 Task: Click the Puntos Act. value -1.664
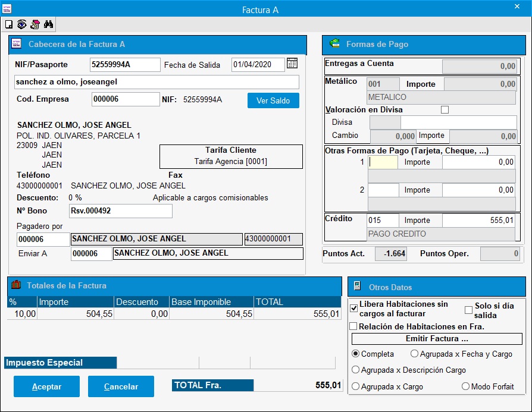pos(391,254)
